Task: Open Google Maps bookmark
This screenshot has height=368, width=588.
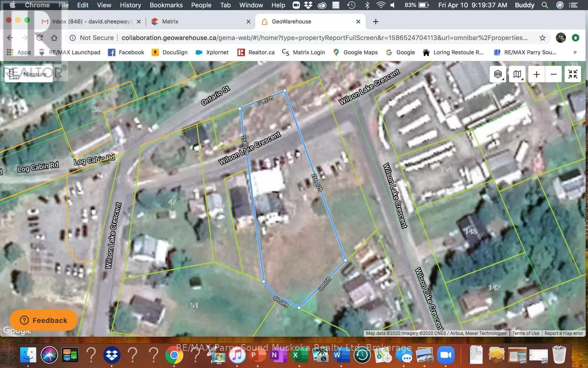Action: [355, 52]
